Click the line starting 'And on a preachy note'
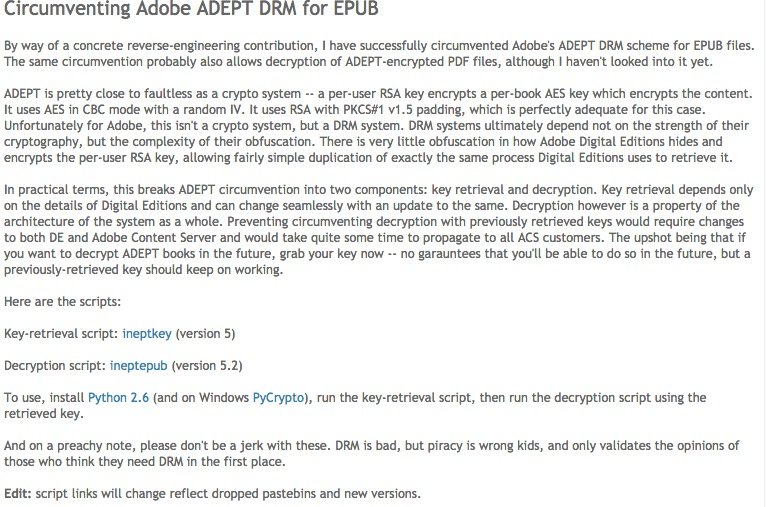766x507 pixels. (371, 445)
